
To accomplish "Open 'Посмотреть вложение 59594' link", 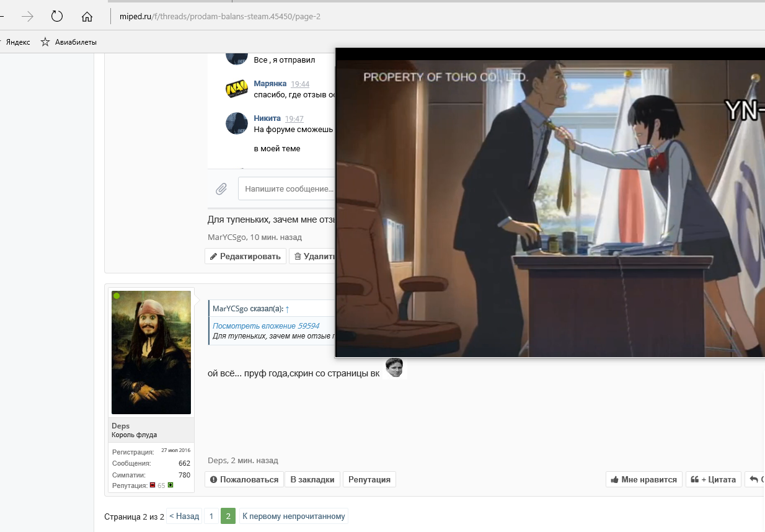I will coord(266,326).
